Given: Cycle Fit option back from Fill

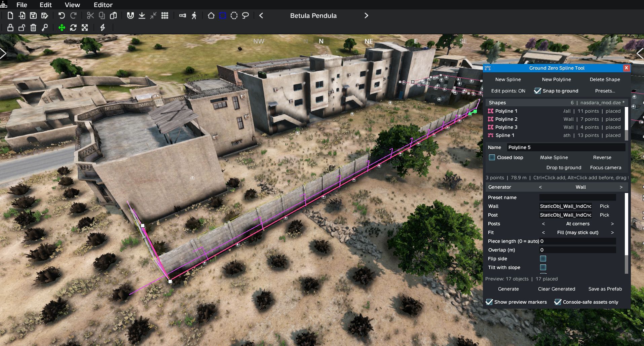Looking at the screenshot, I should (543, 232).
